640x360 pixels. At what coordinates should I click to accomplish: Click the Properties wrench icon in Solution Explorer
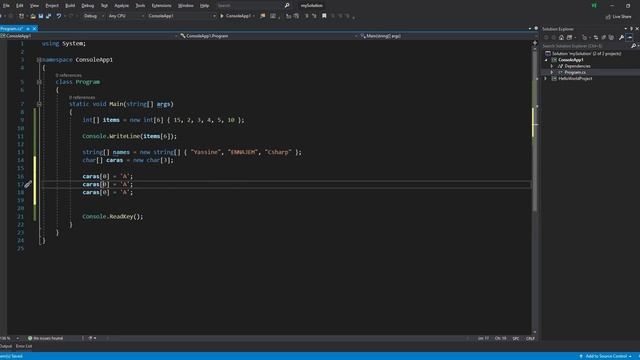(621, 38)
